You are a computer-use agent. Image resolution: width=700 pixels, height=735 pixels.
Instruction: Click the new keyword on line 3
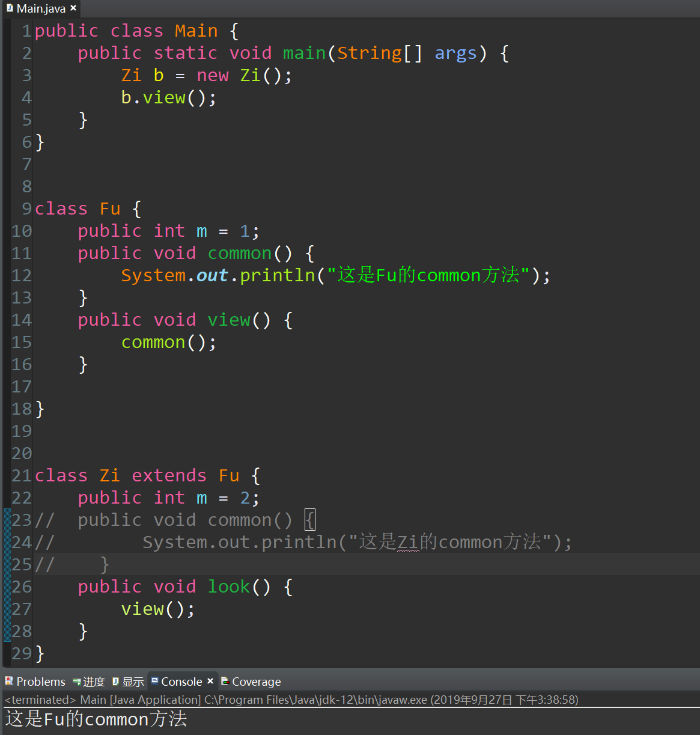point(213,75)
